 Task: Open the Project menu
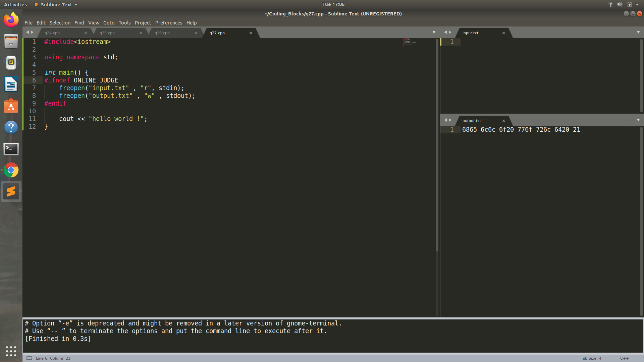pyautogui.click(x=143, y=23)
